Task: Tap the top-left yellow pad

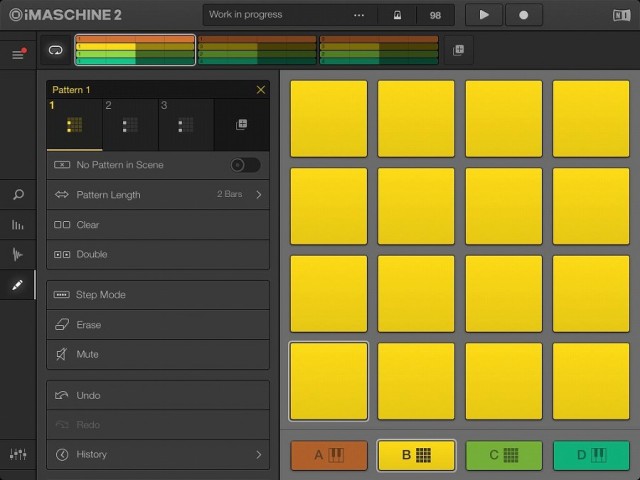Action: (x=329, y=119)
